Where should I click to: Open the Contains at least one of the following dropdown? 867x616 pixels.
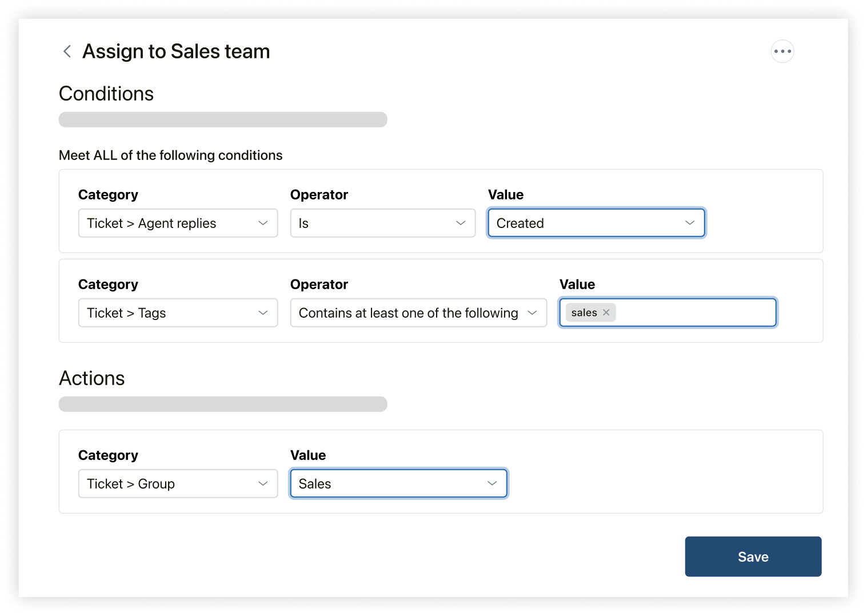(x=418, y=313)
